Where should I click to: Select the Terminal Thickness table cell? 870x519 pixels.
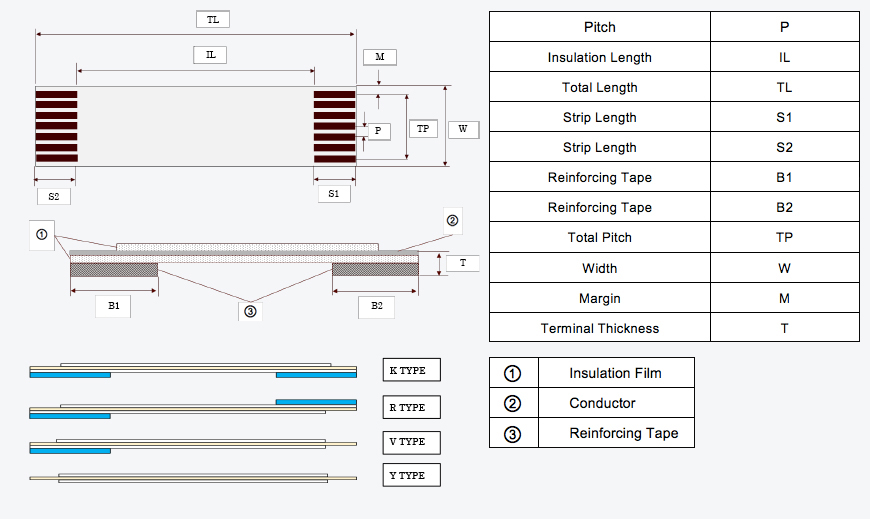coord(600,328)
